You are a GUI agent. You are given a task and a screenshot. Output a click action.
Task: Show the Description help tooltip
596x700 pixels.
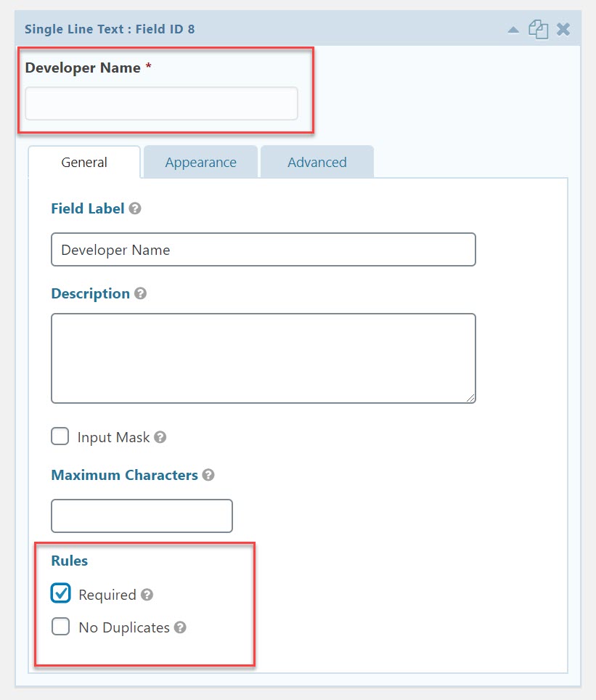(x=141, y=293)
